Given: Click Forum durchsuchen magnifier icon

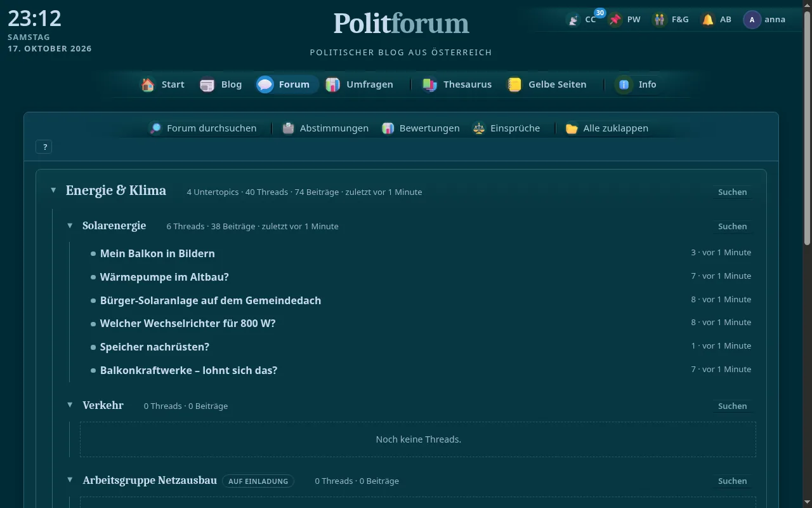Looking at the screenshot, I should [155, 128].
